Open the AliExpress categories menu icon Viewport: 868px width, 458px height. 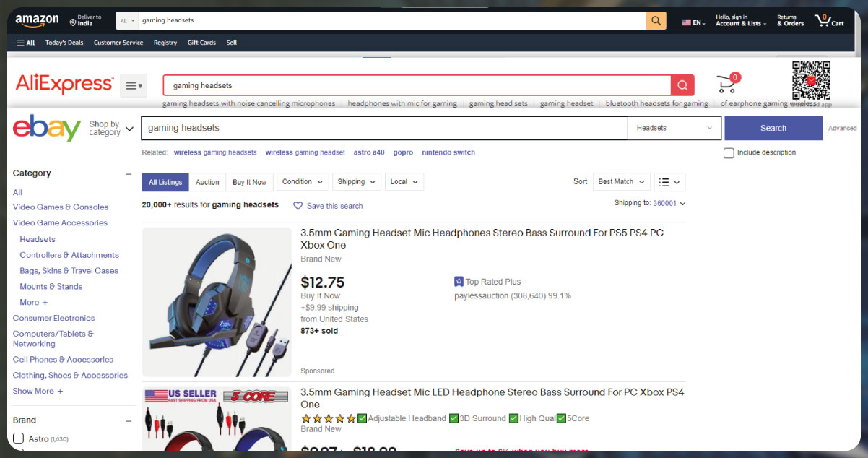point(134,86)
